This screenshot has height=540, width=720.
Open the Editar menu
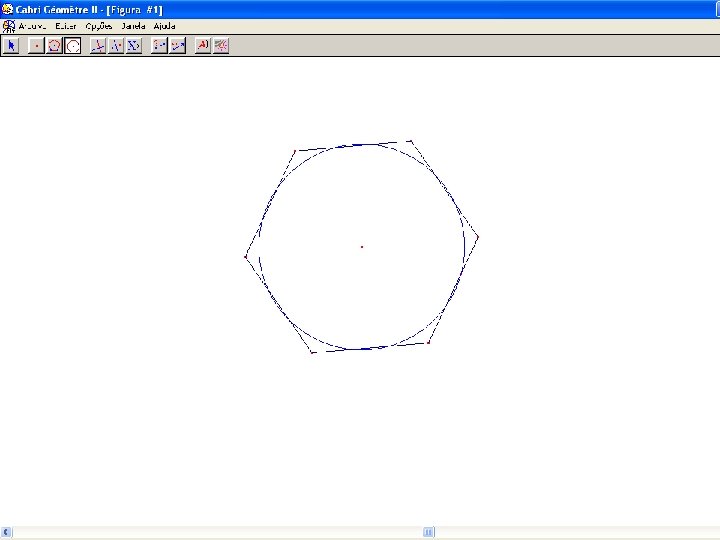(66, 26)
